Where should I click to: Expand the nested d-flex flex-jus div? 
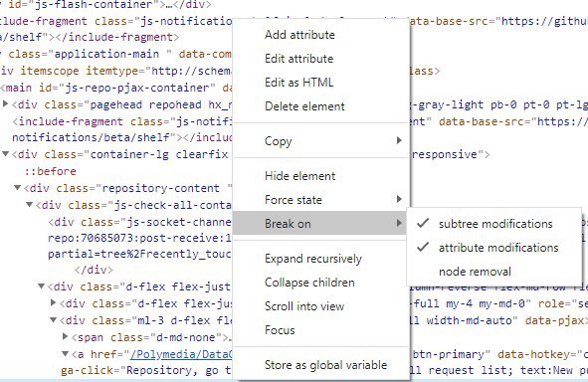coord(54,302)
